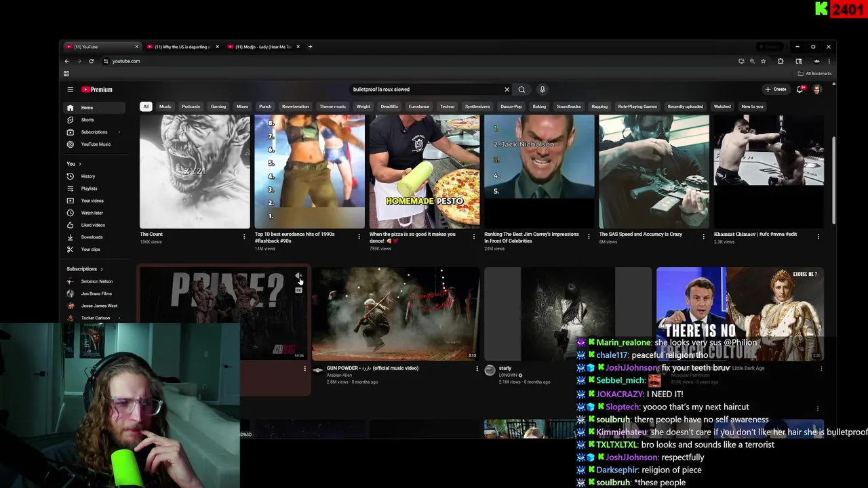The width and height of the screenshot is (868, 488).
Task: Open the Jack Nicholson impressions thumbnail
Action: 539,171
